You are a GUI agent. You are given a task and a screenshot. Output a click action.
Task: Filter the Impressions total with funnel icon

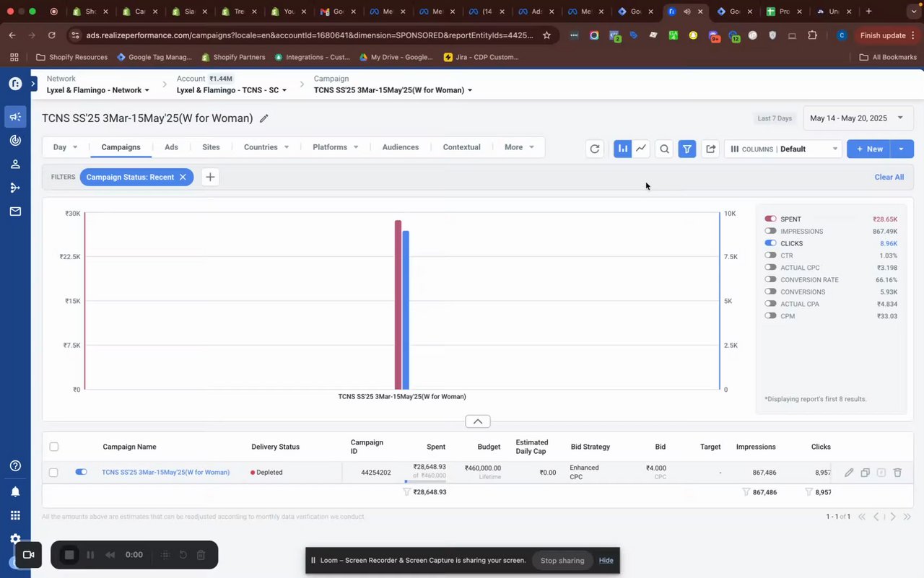(746, 492)
